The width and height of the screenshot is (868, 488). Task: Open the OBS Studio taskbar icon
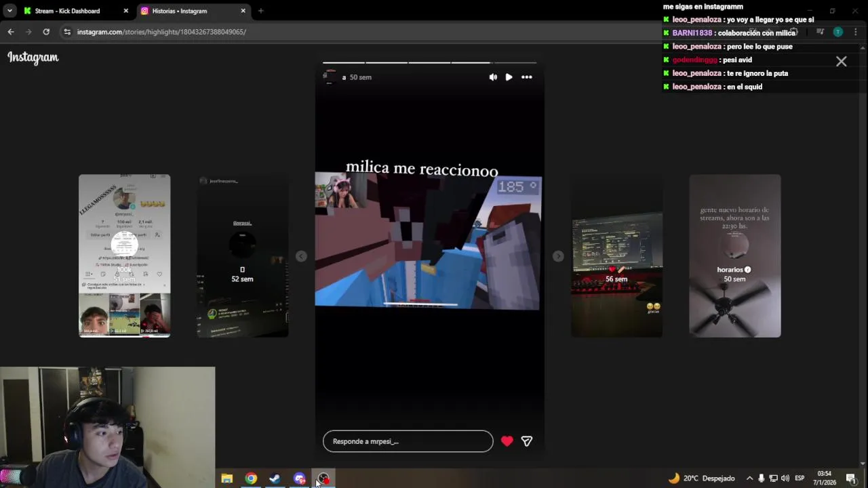point(323,479)
